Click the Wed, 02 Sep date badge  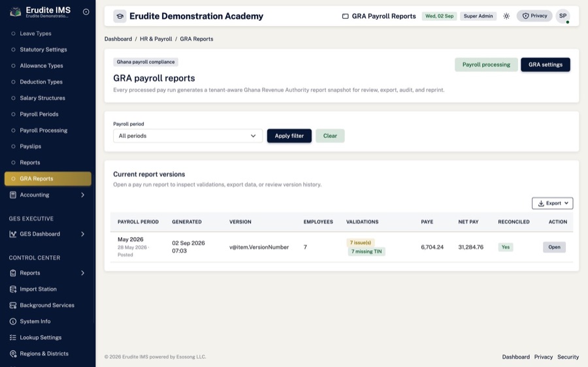point(439,16)
